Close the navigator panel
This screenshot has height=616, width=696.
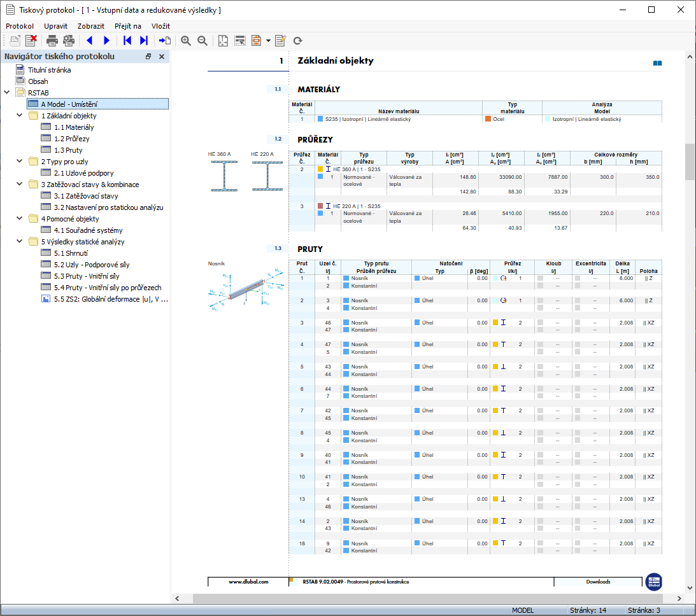coord(162,57)
